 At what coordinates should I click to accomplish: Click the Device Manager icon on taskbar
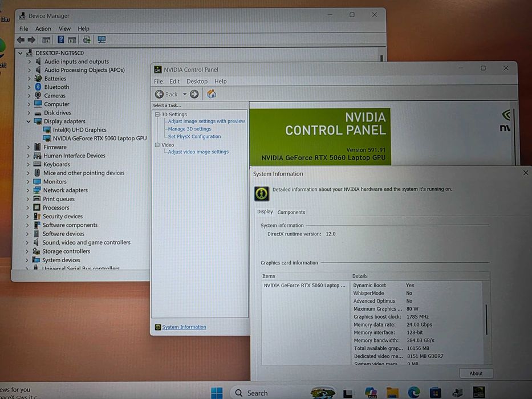(457, 393)
